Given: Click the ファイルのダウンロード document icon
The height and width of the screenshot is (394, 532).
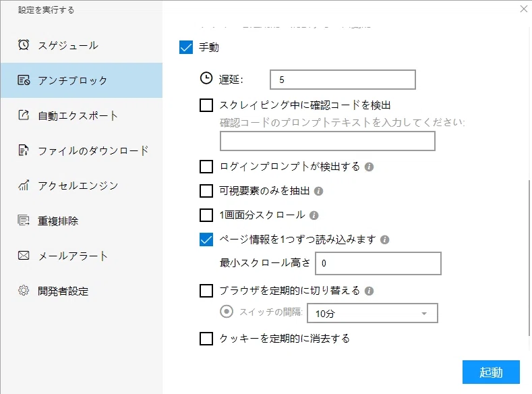Looking at the screenshot, I should coord(23,150).
